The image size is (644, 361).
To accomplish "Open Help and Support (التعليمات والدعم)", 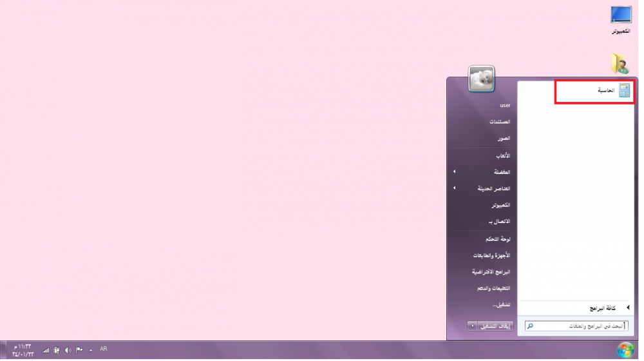I will click(x=494, y=288).
